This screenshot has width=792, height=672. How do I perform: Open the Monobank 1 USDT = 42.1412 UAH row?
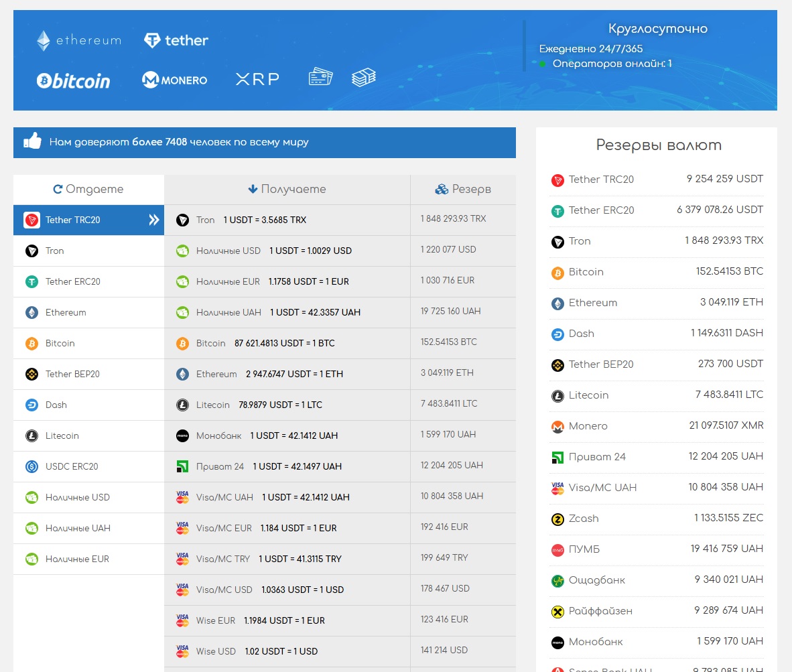pos(287,435)
